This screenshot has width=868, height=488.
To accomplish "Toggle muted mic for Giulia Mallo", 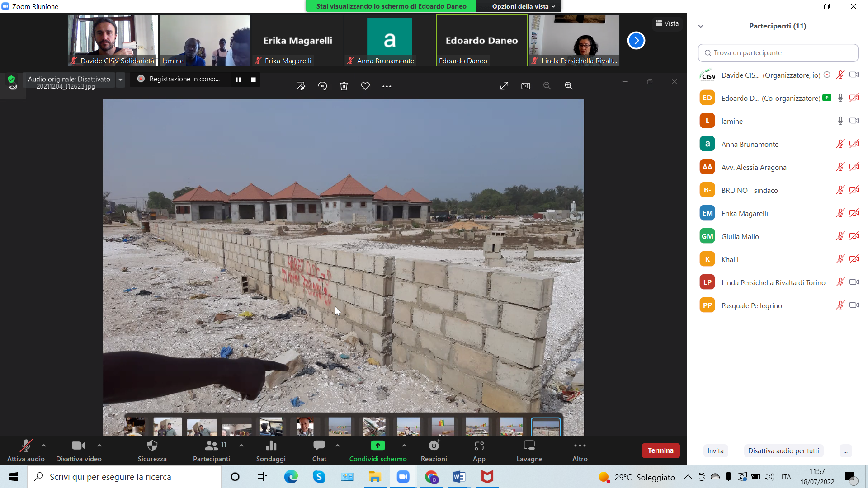I will 840,236.
